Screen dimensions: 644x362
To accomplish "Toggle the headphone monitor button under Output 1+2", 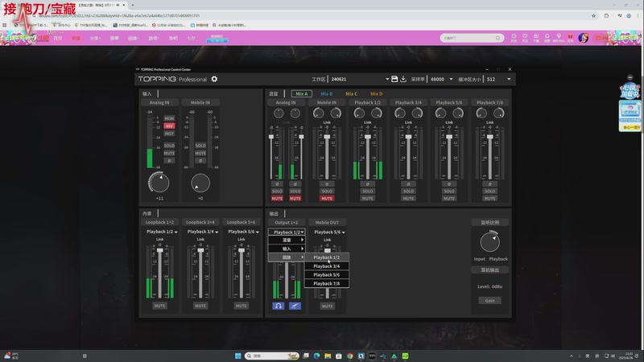I will click(278, 306).
